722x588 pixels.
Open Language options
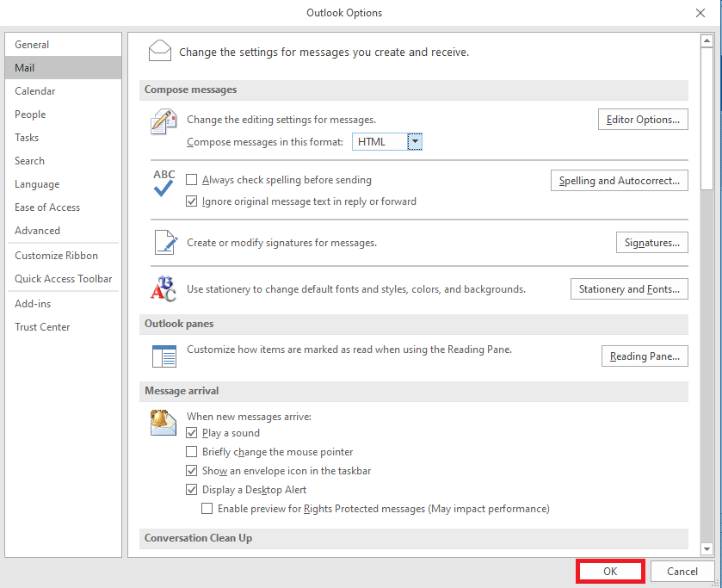[x=63, y=184]
